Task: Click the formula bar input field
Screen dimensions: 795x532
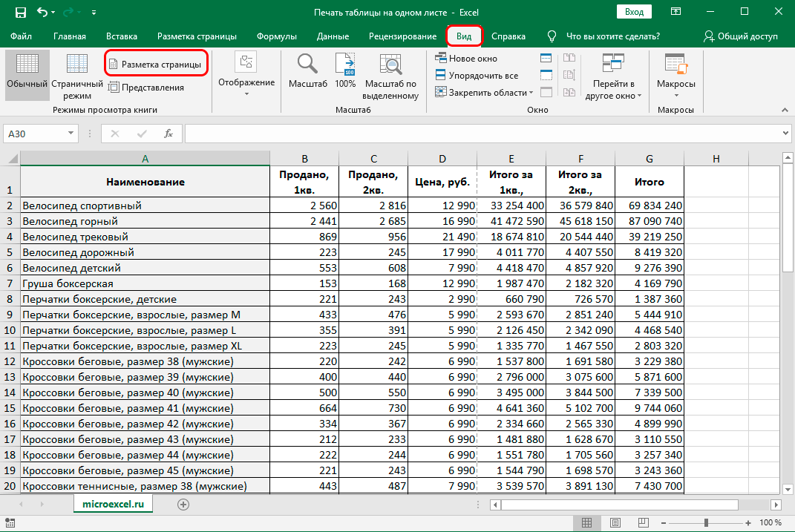Action: [x=482, y=134]
